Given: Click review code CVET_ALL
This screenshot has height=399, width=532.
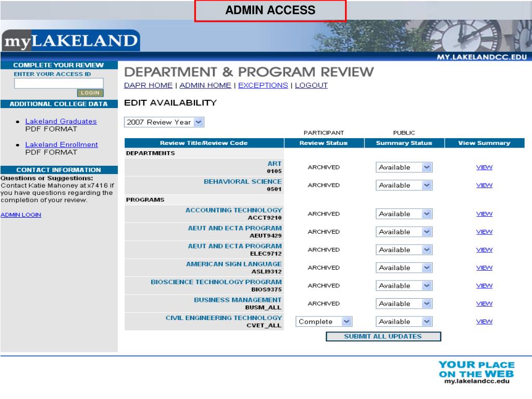Looking at the screenshot, I should tap(264, 325).
